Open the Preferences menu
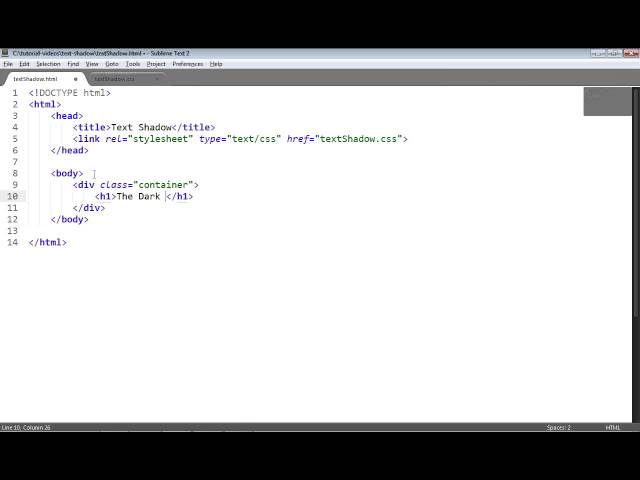The width and height of the screenshot is (640, 480). [x=187, y=64]
